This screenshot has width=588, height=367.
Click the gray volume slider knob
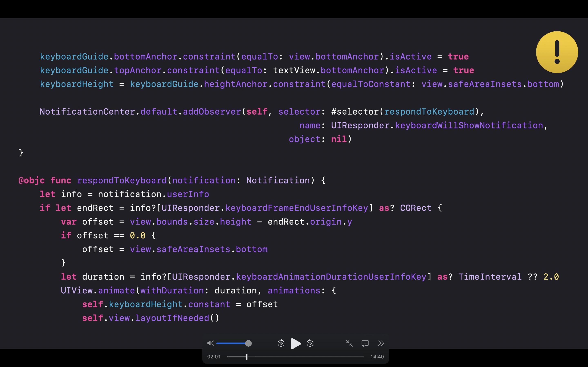[248, 343]
